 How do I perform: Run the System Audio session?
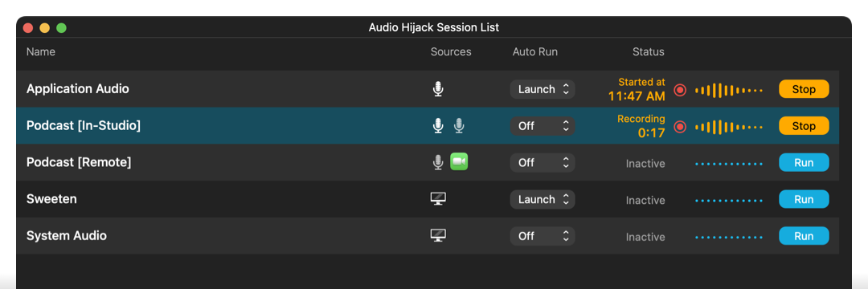(804, 236)
